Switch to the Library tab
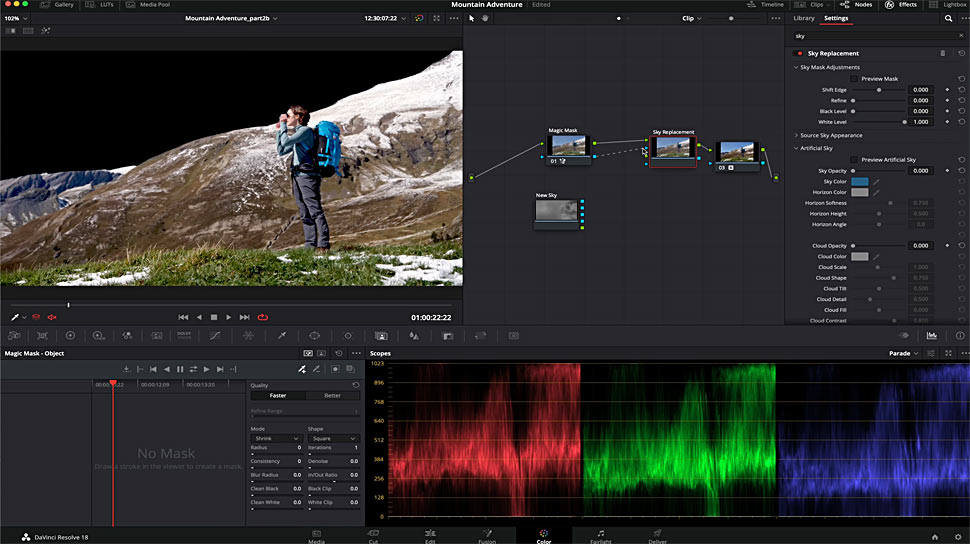This screenshot has height=544, width=970. tap(803, 18)
